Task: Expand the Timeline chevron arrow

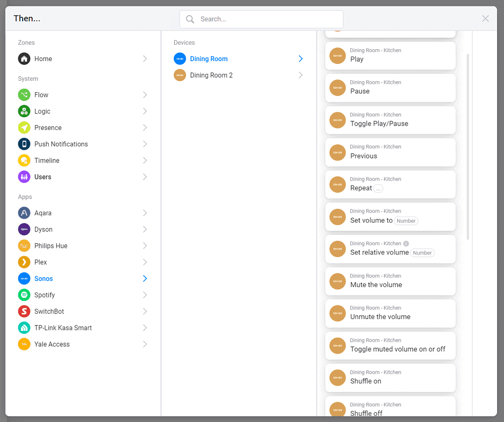Action: 145,161
